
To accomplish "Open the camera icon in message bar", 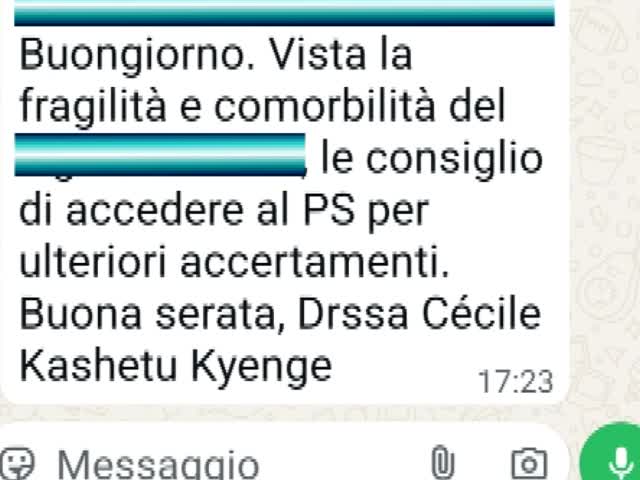I will pyautogui.click(x=529, y=464).
